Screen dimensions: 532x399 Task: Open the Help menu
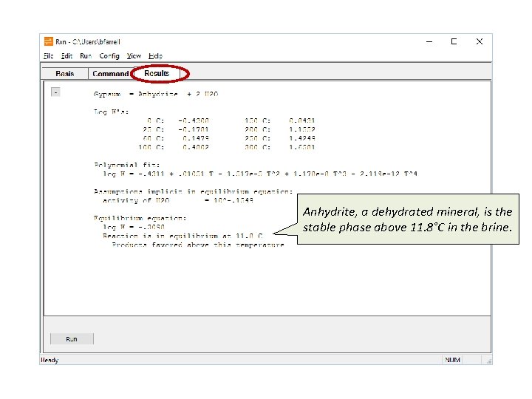[x=155, y=56]
